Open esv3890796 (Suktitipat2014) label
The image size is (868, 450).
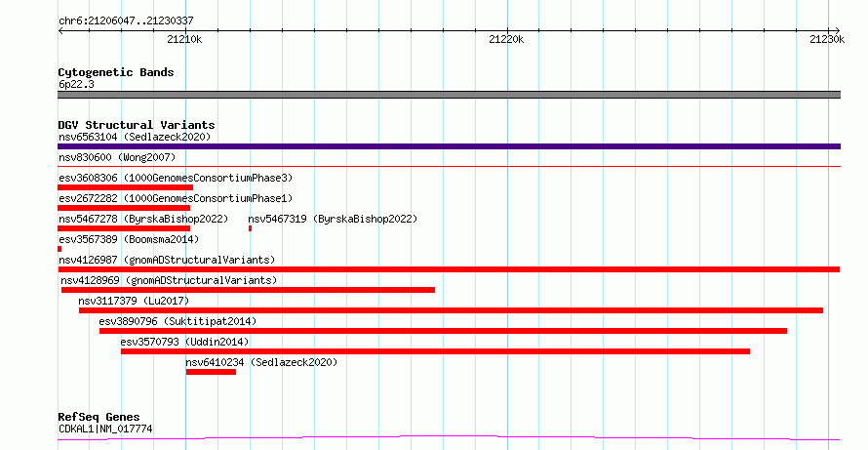[x=178, y=321]
